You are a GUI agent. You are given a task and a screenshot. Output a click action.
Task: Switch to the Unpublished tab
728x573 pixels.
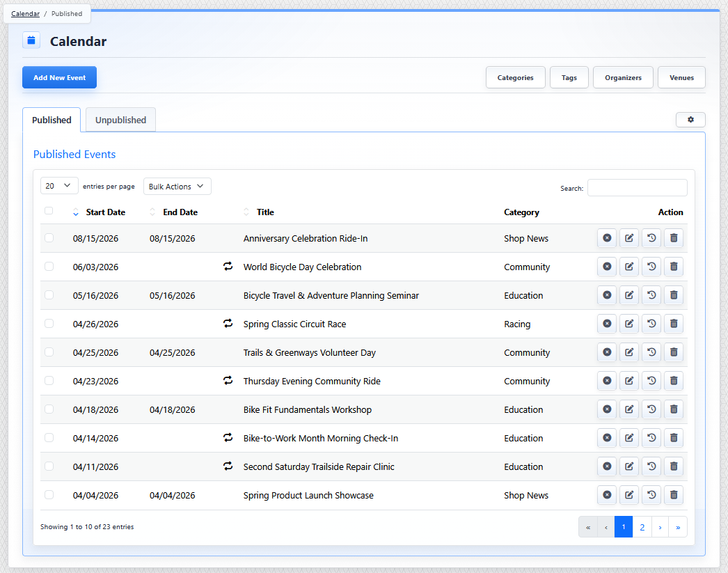(x=120, y=120)
